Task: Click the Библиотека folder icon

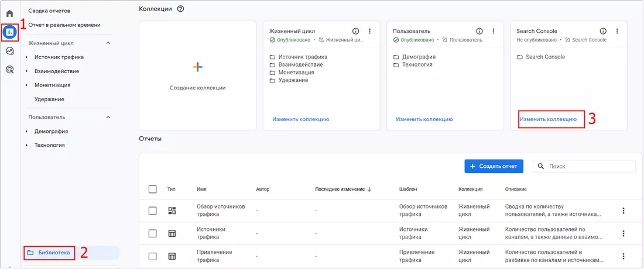Action: (x=30, y=253)
